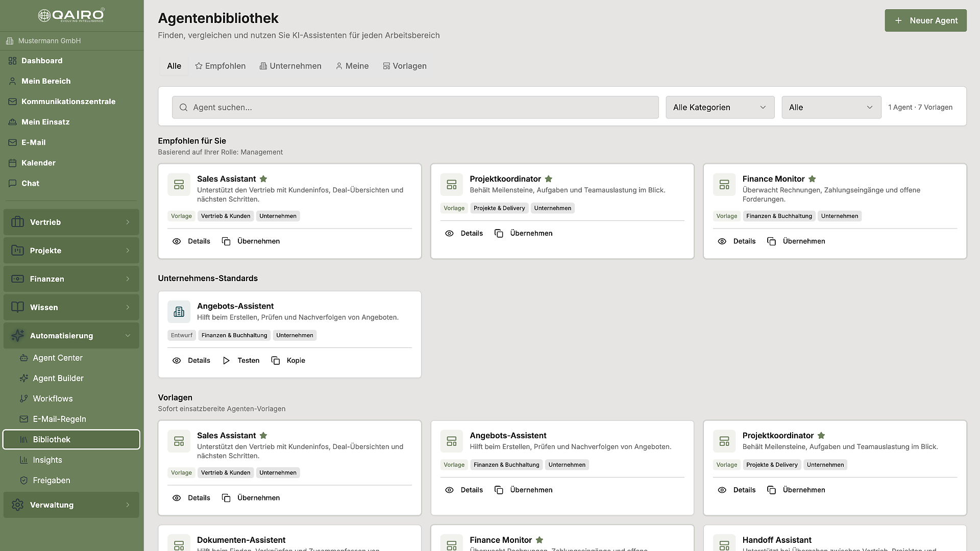Click the Testen play icon on Angebots-Assistent
This screenshot has width=980, height=551.
(226, 361)
